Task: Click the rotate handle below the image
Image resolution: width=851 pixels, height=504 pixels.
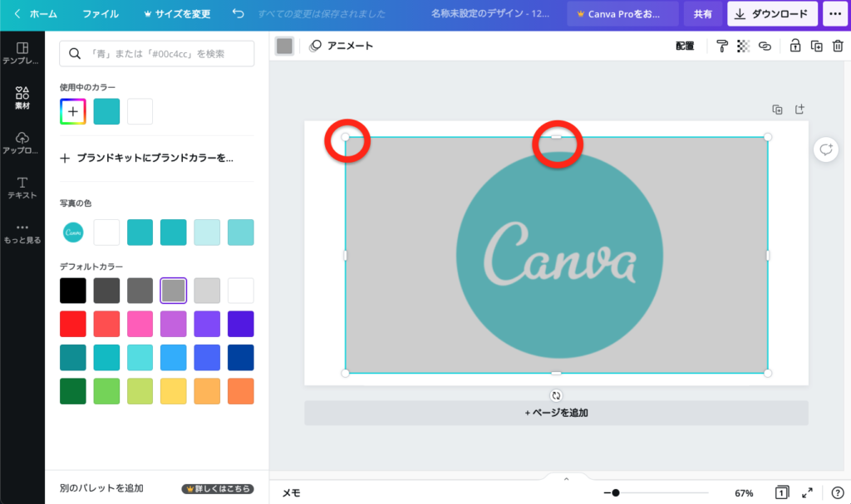Action: [x=556, y=395]
